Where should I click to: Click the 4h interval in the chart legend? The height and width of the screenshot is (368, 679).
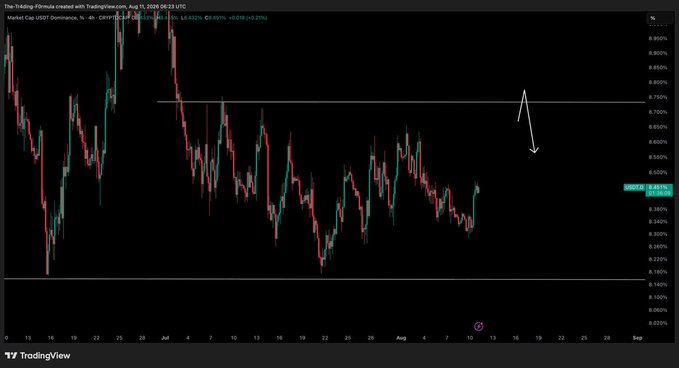[91, 18]
